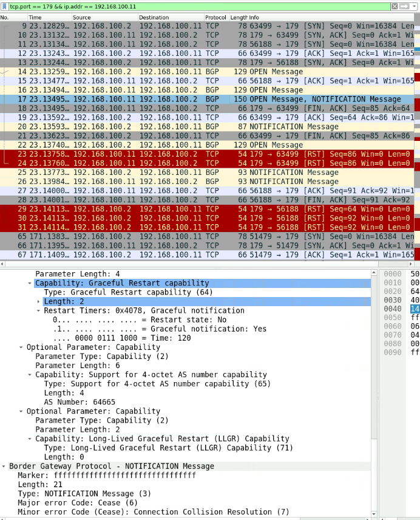
Task: Collapse Optional Parameter holding LLGR capability
Action: (21, 411)
